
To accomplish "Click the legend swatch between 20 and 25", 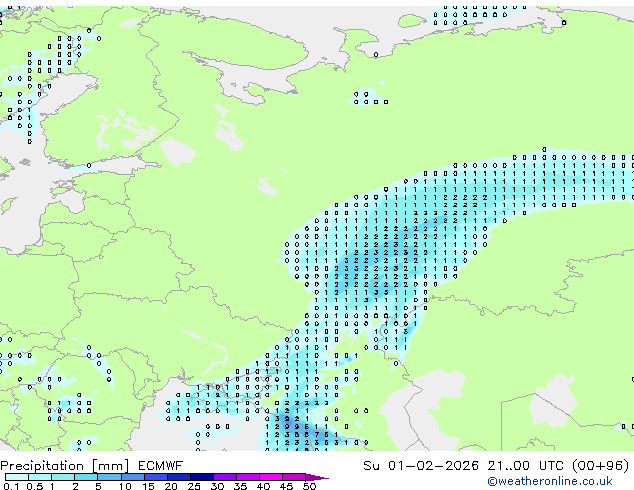I will click(179, 477).
